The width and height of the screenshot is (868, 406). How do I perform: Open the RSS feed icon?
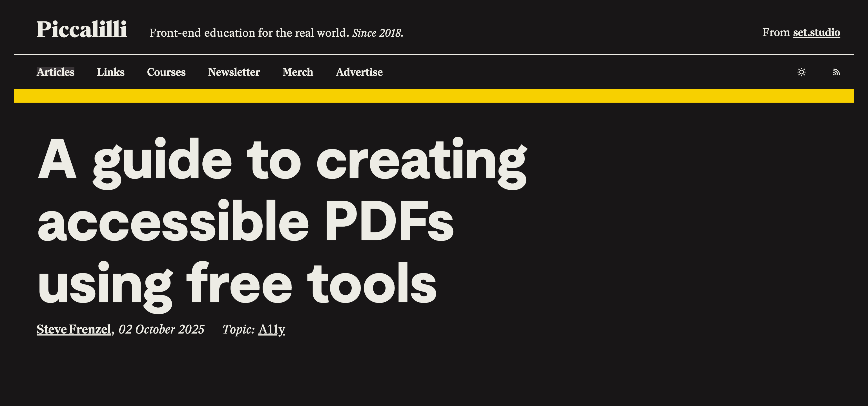836,72
